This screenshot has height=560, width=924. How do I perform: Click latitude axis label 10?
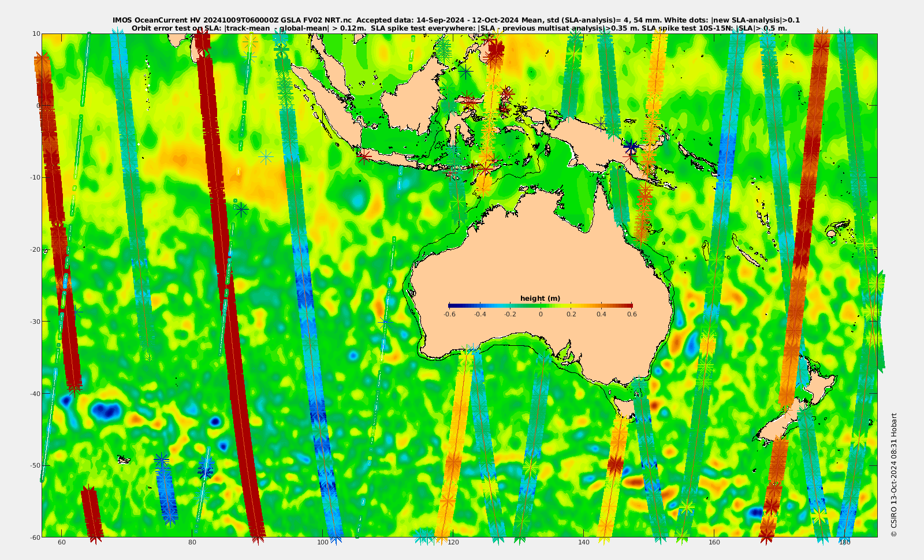[36, 33]
